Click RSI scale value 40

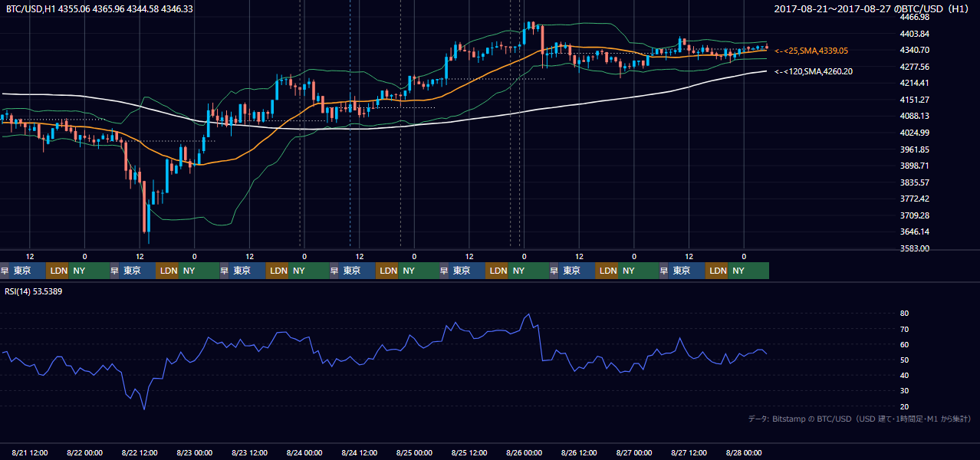pos(904,375)
